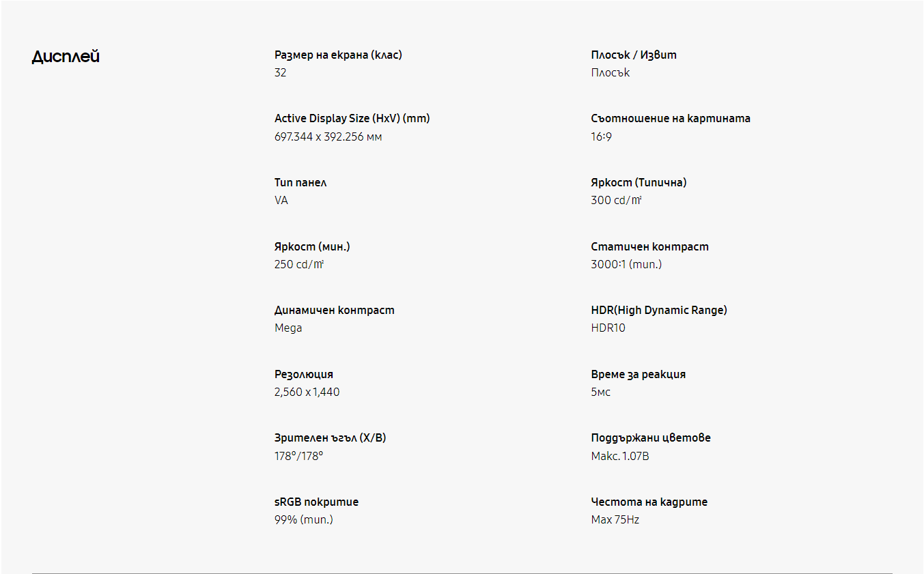Select the Резолюция label
924x574 pixels.
tap(304, 375)
